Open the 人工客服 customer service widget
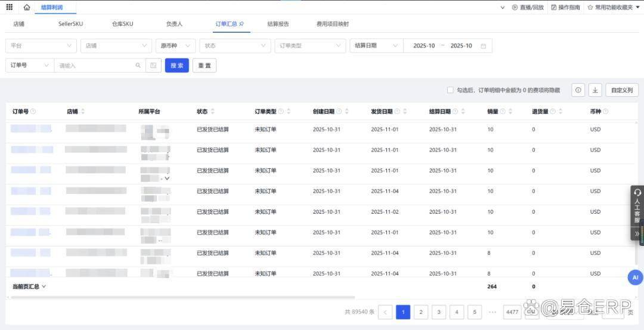 coord(637,206)
